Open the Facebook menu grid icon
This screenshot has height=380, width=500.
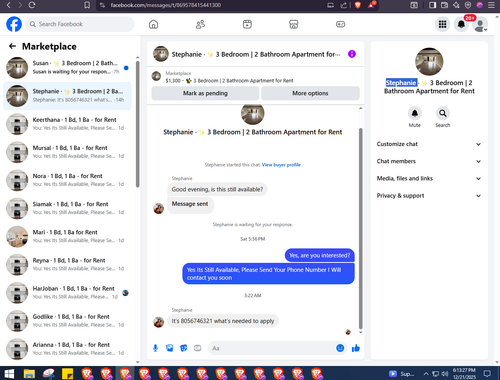coord(442,24)
